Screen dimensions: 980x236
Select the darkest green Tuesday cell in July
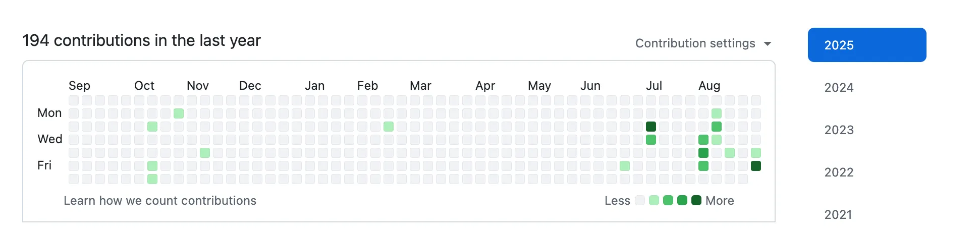point(651,127)
